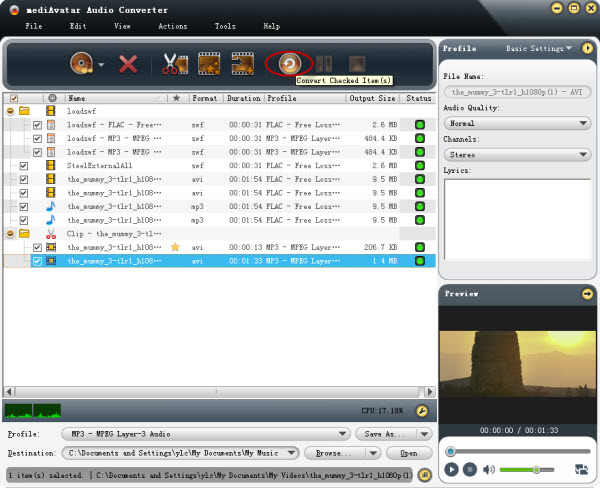Open the Add File dropdown arrow

[x=101, y=65]
